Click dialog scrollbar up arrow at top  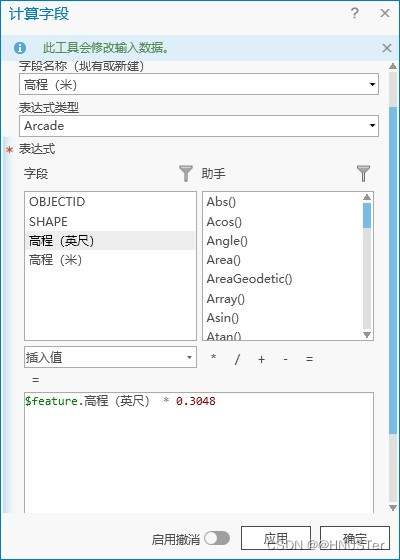pos(393,66)
